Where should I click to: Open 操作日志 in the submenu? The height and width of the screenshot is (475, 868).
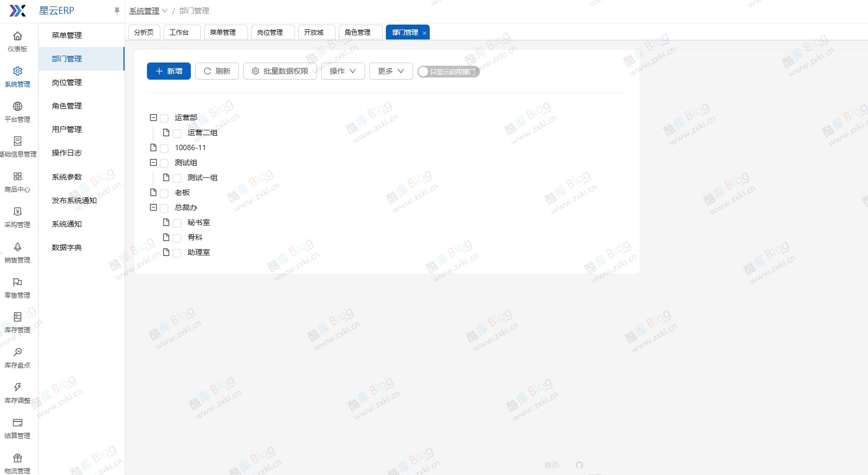tap(81, 153)
